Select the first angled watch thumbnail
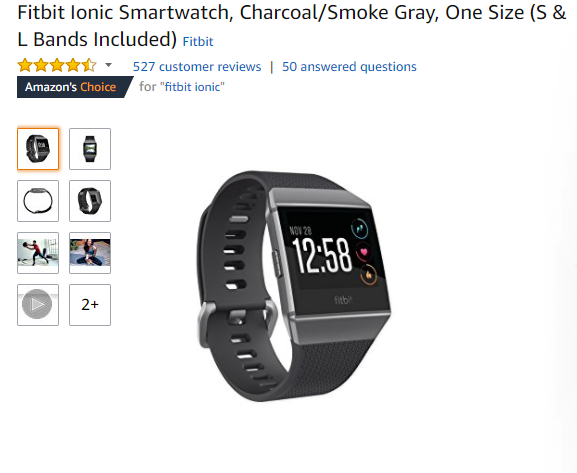The width and height of the screenshot is (577, 473). (x=38, y=149)
